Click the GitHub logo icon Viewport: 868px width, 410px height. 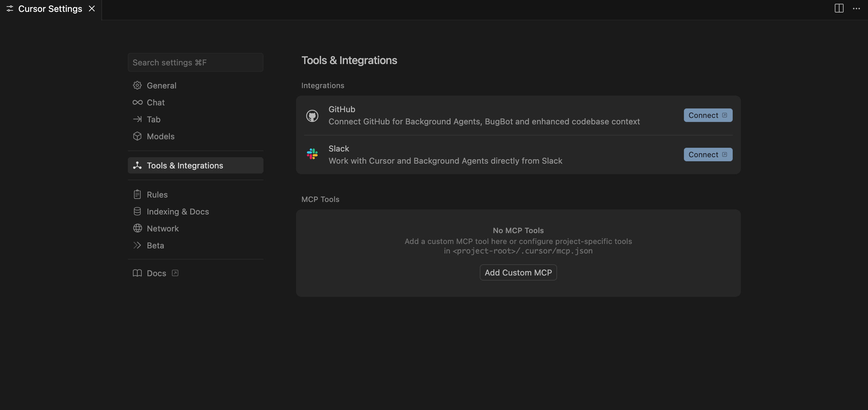coord(312,116)
